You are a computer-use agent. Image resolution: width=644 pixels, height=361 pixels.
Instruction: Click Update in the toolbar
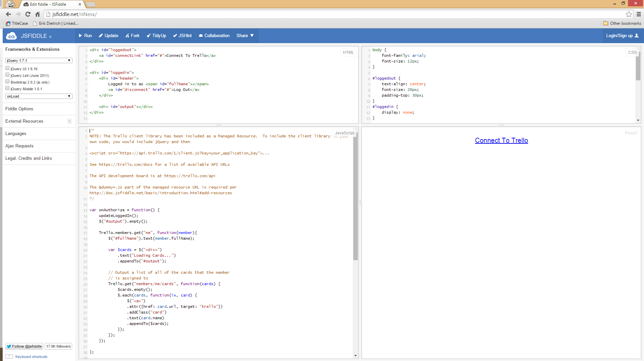(109, 36)
